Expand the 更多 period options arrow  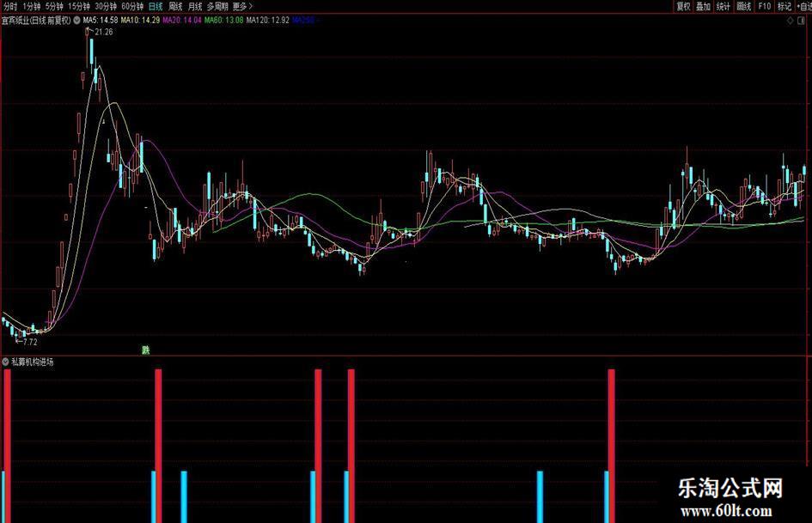point(251,6)
